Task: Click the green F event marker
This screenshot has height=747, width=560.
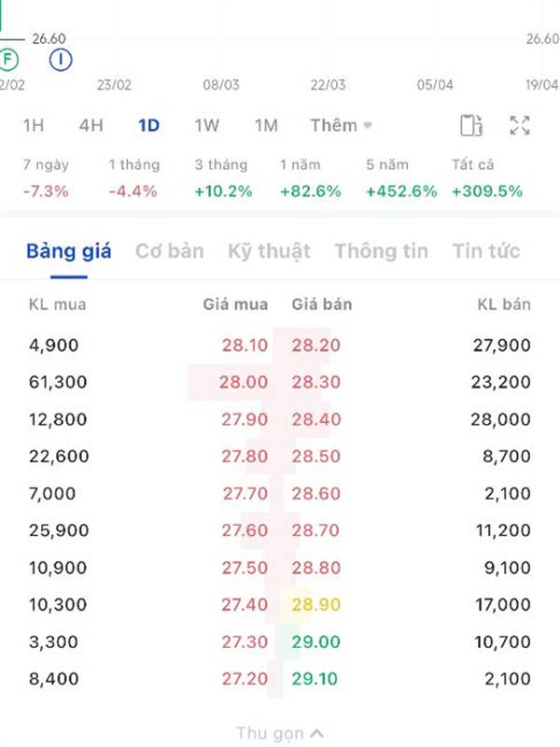Action: tap(7, 60)
